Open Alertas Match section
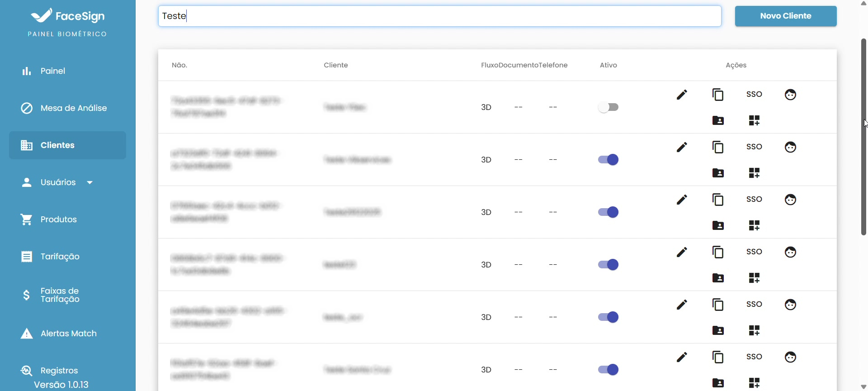The image size is (868, 391). point(68,334)
